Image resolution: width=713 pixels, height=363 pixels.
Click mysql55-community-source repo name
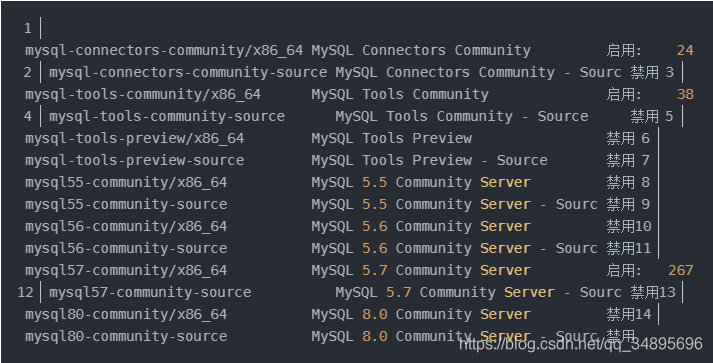(126, 205)
